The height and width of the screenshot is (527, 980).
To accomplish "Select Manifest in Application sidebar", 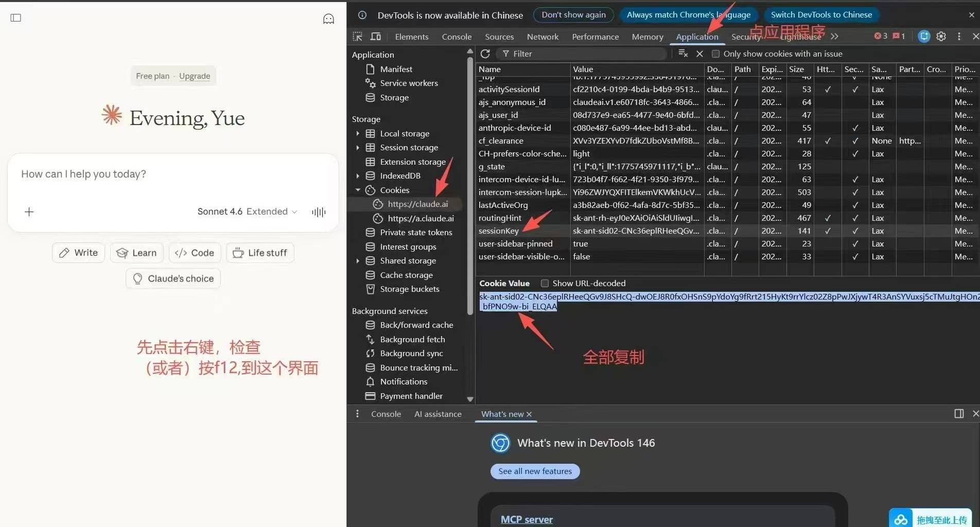I will [396, 69].
